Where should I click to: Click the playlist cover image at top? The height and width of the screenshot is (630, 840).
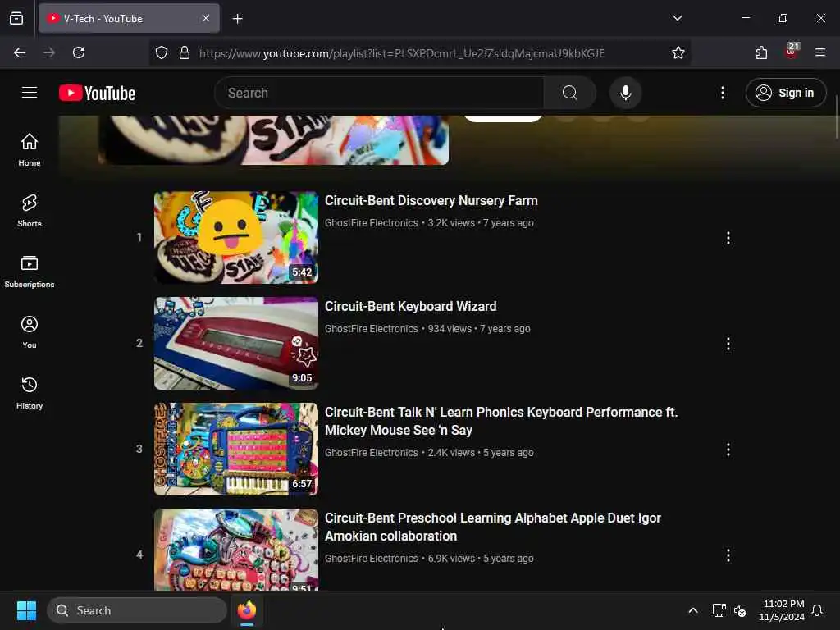(273, 139)
